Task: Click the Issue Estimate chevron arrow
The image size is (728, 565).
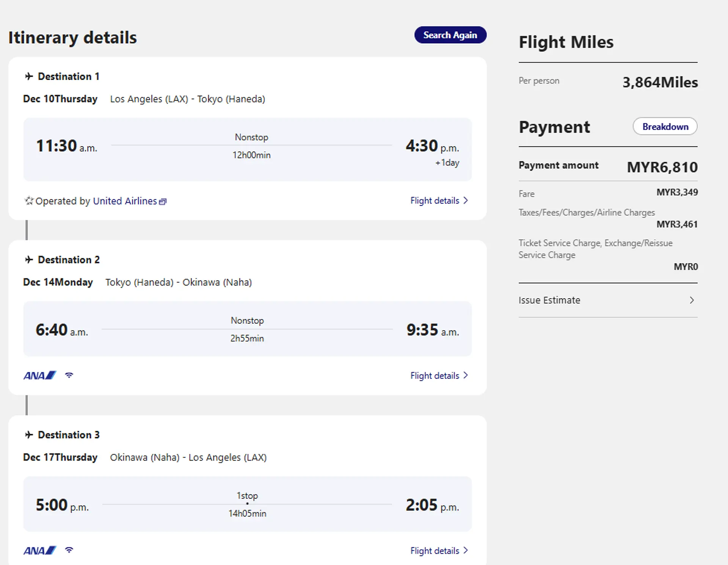Action: pos(692,300)
